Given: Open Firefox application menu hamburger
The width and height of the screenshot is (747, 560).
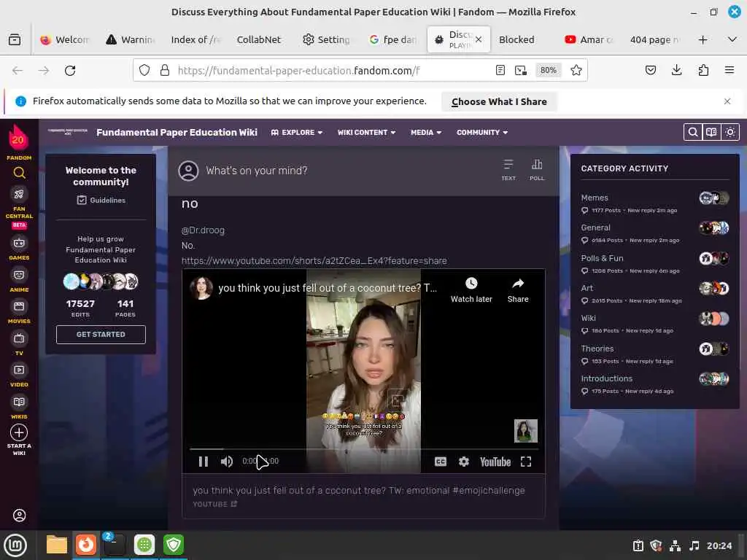Looking at the screenshot, I should [x=729, y=71].
